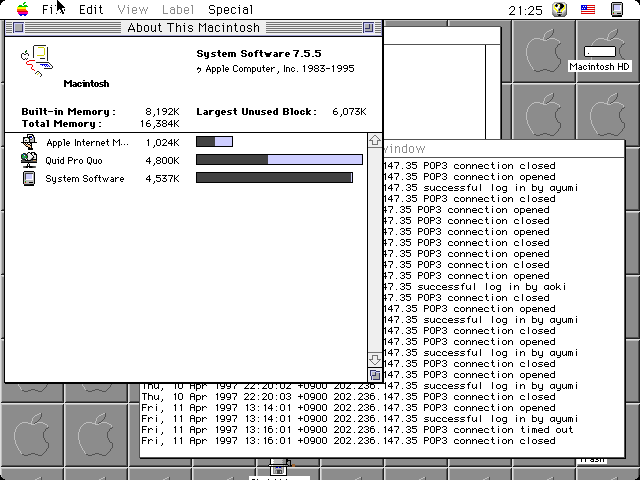The width and height of the screenshot is (640, 480).
Task: Click the scroll up arrow in About window
Action: [375, 140]
